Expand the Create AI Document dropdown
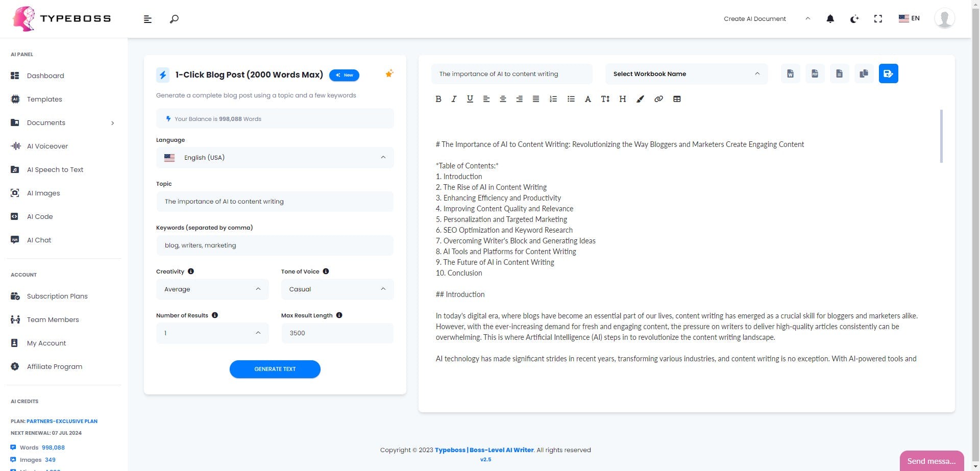Viewport: 980px width, 471px height. coord(767,19)
